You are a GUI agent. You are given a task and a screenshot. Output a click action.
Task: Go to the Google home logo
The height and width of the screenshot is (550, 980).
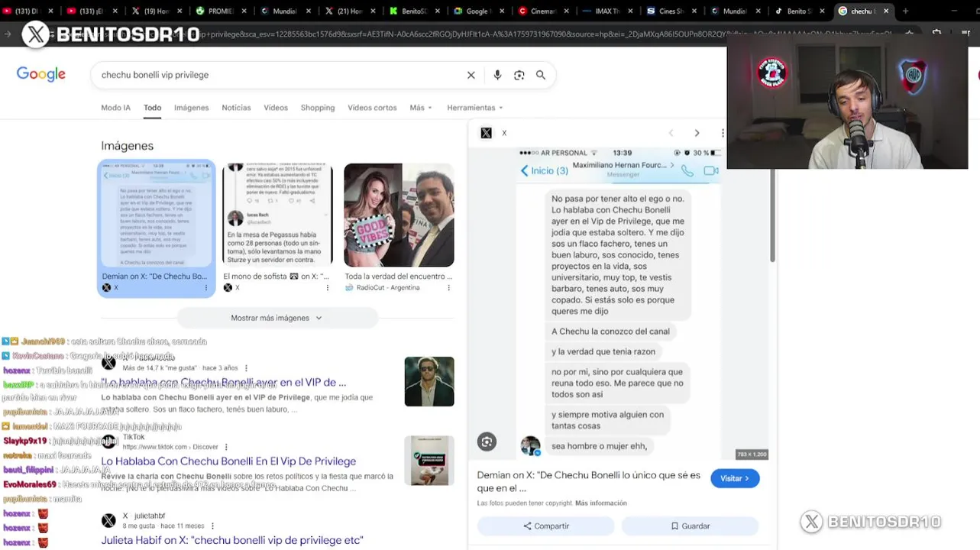tap(41, 74)
